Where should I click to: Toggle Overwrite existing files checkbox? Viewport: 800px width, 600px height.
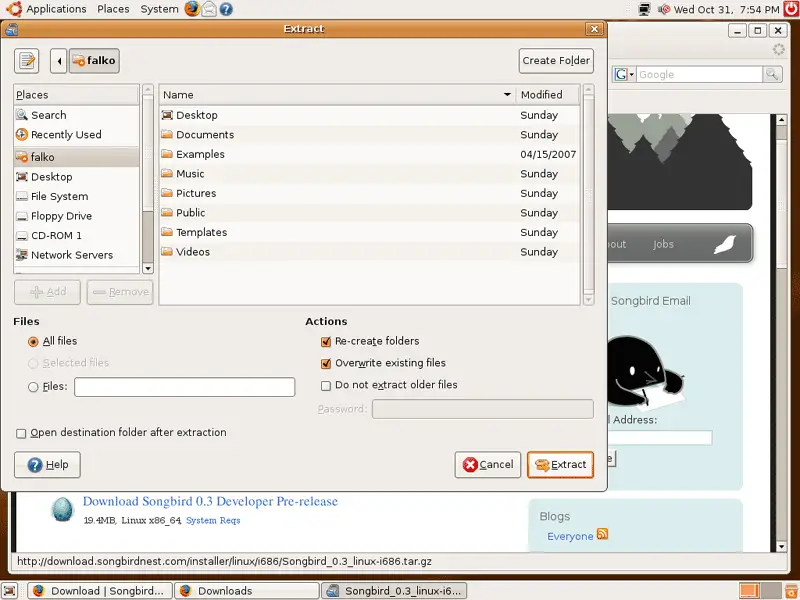326,364
